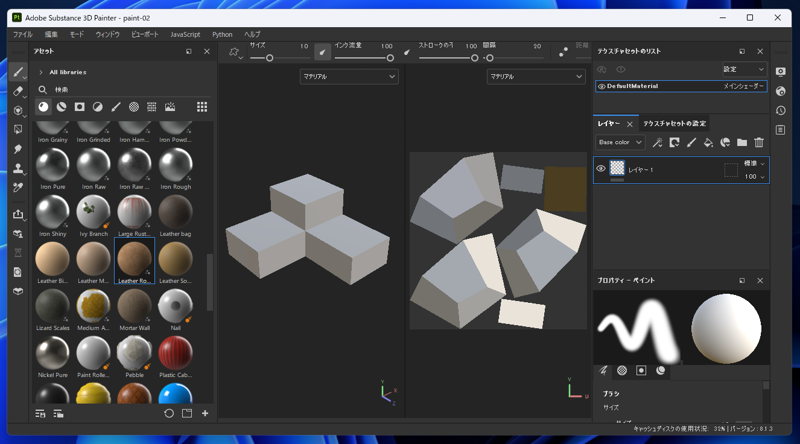This screenshot has width=800, height=444.
Task: Expand the All libraries tree
Action: [x=41, y=72]
